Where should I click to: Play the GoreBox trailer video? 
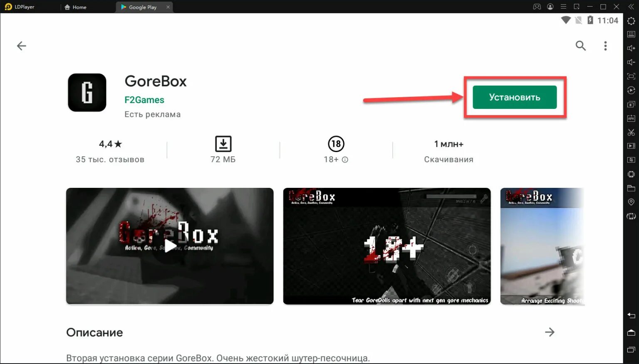tap(170, 246)
